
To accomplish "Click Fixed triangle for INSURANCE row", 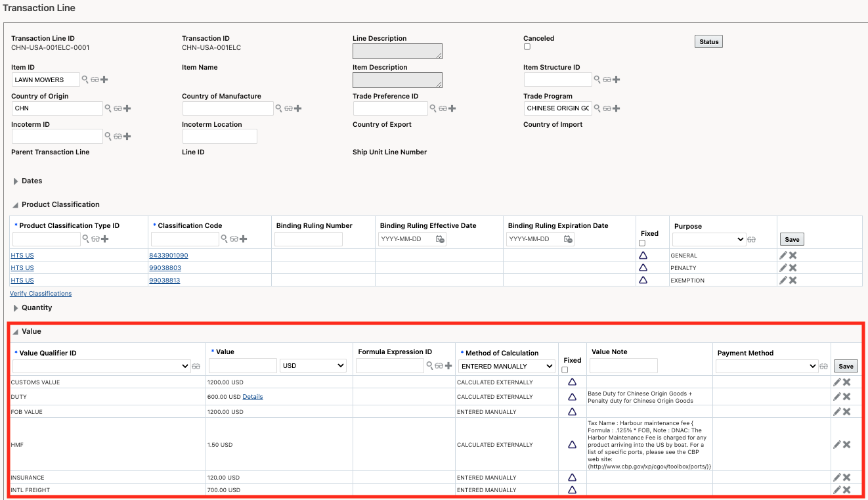I will tap(572, 477).
